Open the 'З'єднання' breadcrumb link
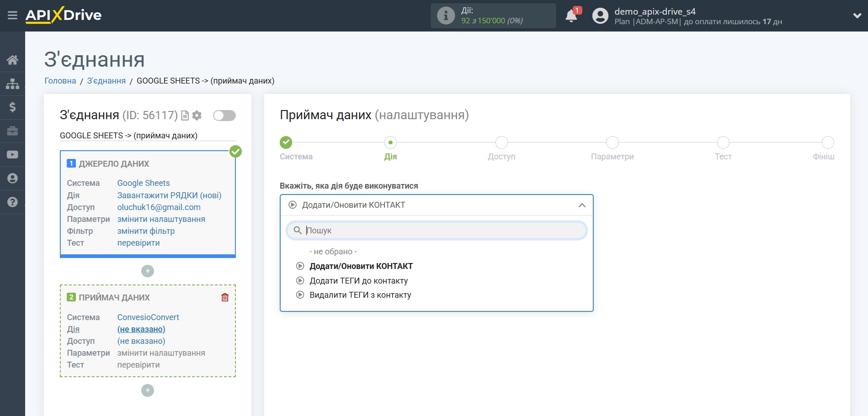The height and width of the screenshot is (416, 868). pyautogui.click(x=106, y=81)
